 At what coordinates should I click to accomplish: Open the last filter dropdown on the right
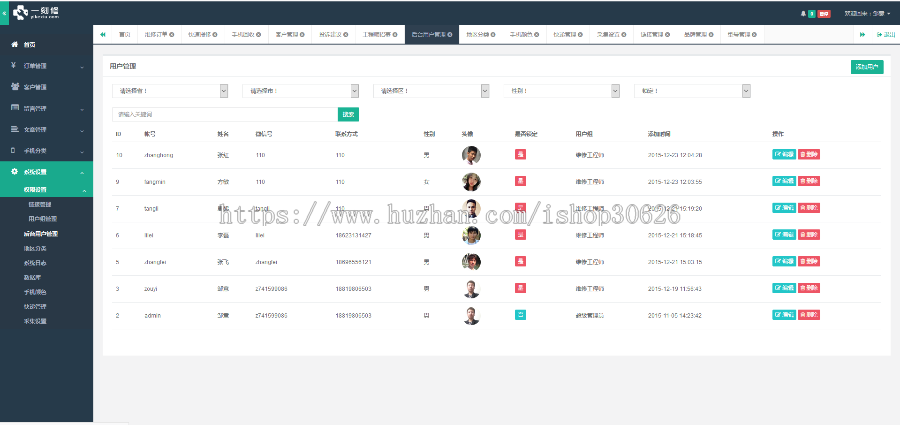click(693, 91)
